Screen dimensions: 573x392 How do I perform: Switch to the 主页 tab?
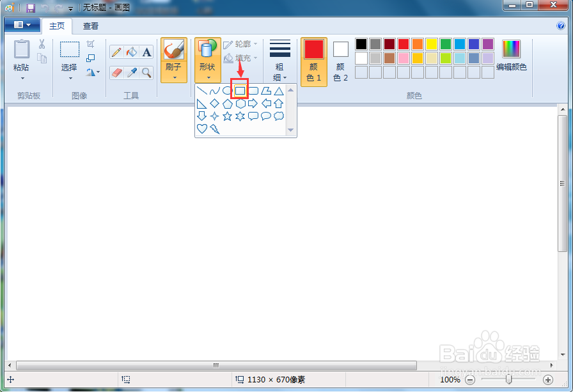click(57, 26)
